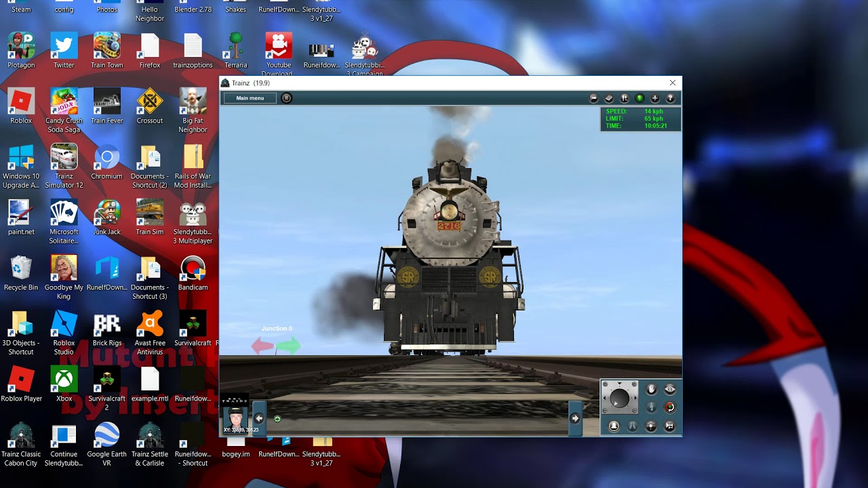Screen dimensions: 868x488
Task: Select the bogey.im file on desktop
Action: (236, 449)
